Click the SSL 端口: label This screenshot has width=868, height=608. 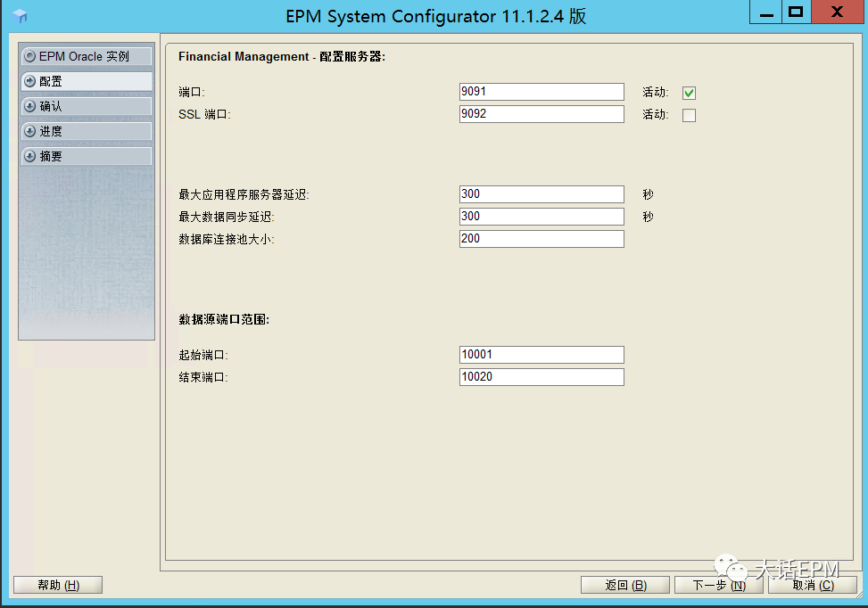click(x=204, y=114)
